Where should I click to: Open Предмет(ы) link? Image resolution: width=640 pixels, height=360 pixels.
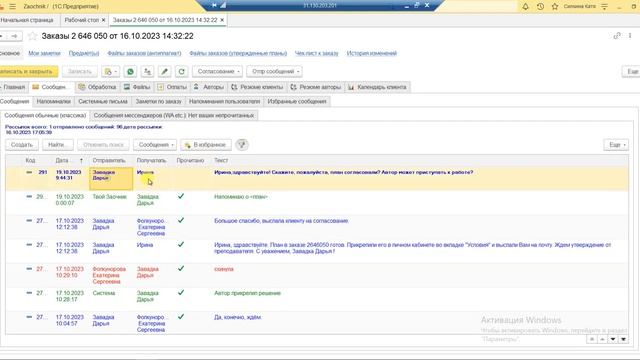click(84, 53)
